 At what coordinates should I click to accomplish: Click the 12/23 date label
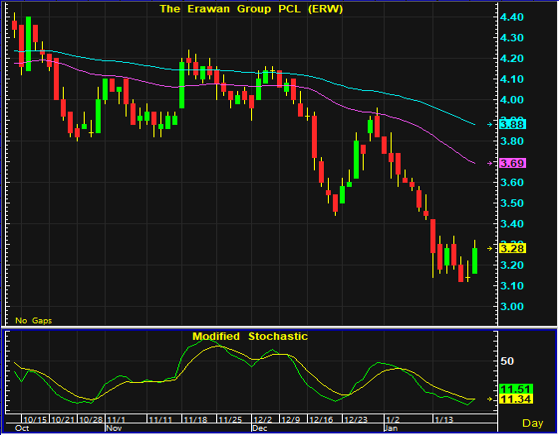coord(356,419)
